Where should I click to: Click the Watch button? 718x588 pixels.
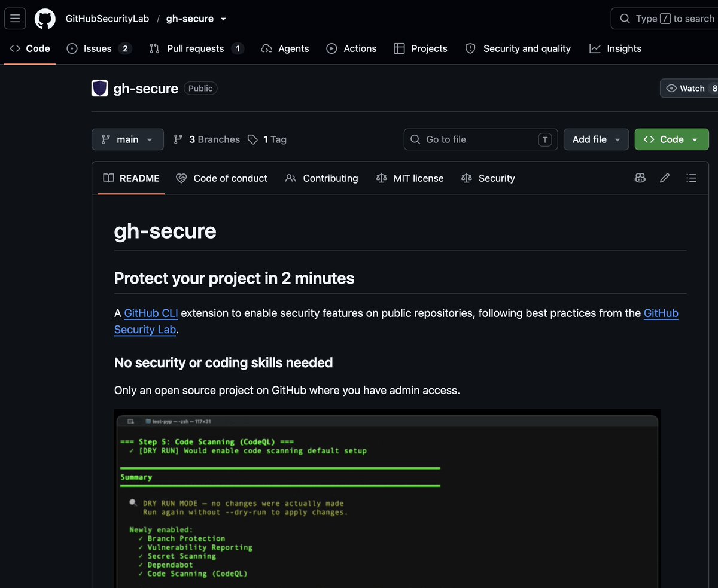689,88
